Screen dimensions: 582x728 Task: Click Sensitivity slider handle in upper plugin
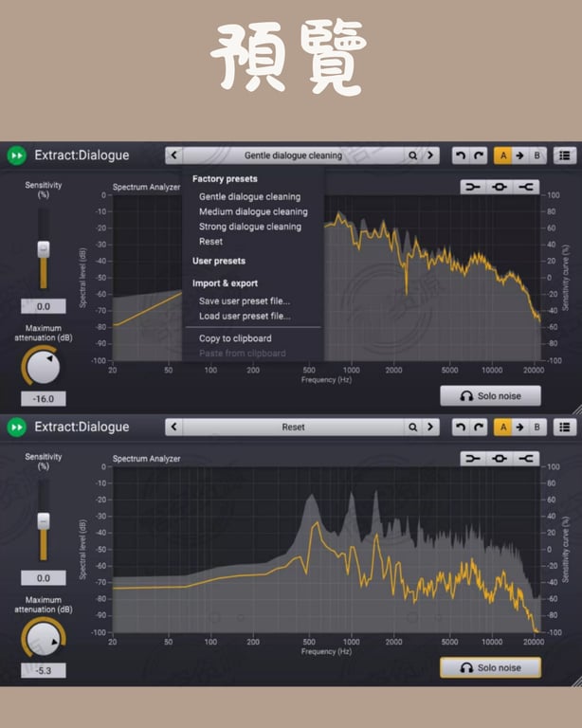[44, 249]
